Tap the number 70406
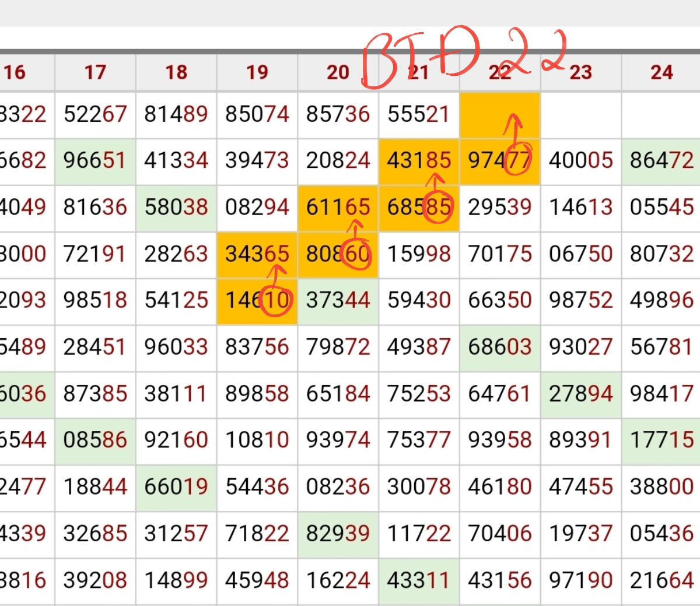This screenshot has height=606, width=700. click(x=500, y=534)
